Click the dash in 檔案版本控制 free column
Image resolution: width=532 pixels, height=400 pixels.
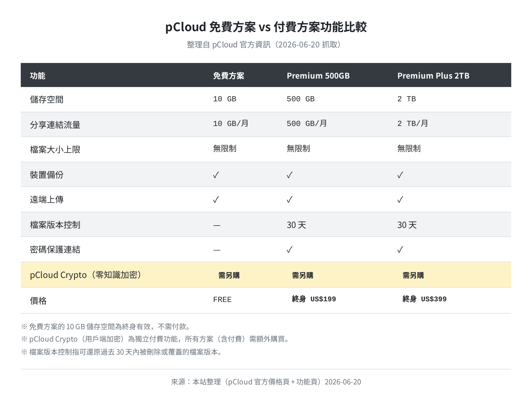coord(217,225)
